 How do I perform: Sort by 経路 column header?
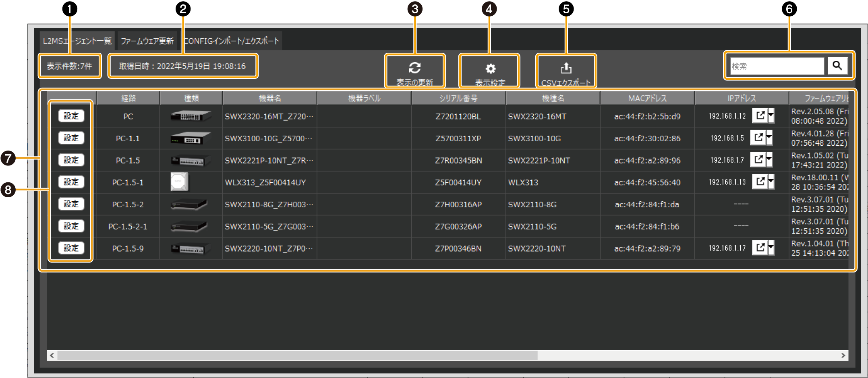[x=128, y=98]
